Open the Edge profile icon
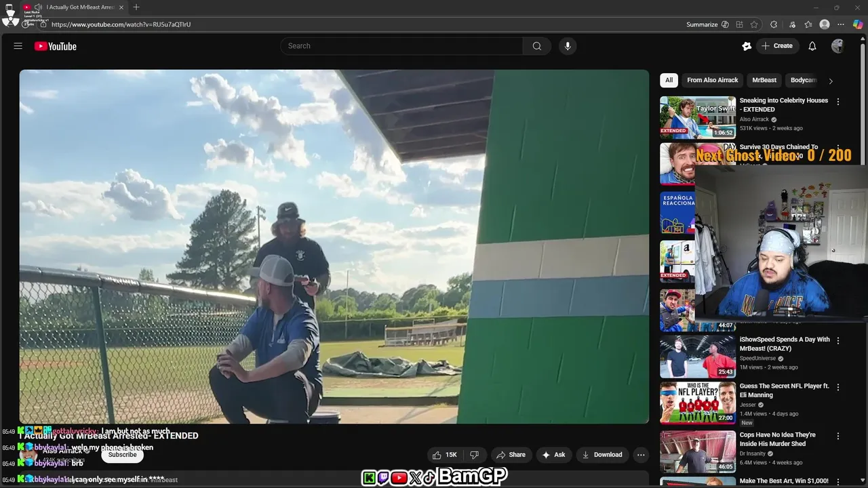Screen dimensions: 868x488 (x=825, y=24)
